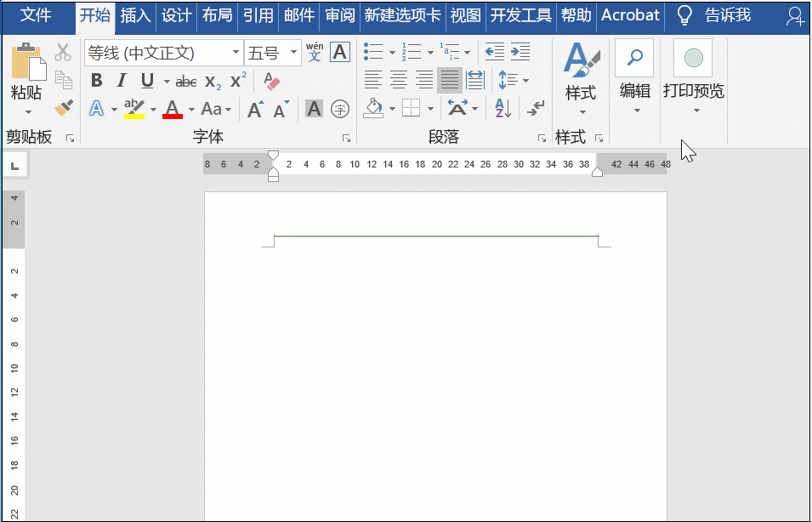Open the paragraph 段落 dialog launcher
812x522 pixels.
tap(542, 138)
